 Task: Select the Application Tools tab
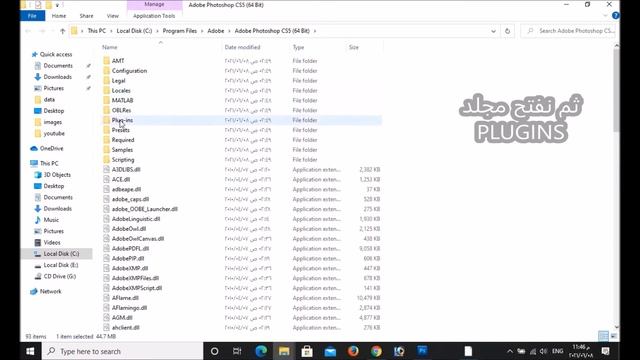pyautogui.click(x=154, y=16)
